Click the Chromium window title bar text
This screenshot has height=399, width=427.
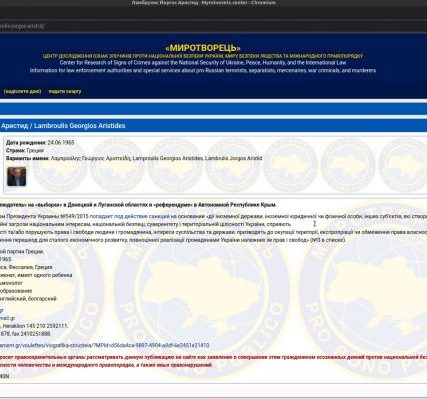203,3
